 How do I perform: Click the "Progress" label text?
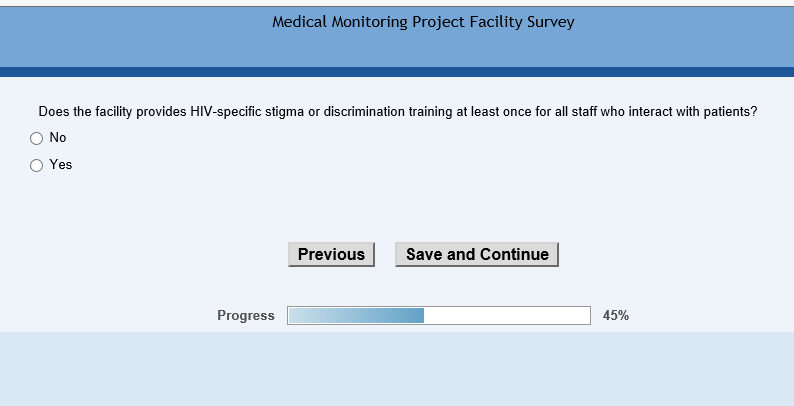[246, 316]
